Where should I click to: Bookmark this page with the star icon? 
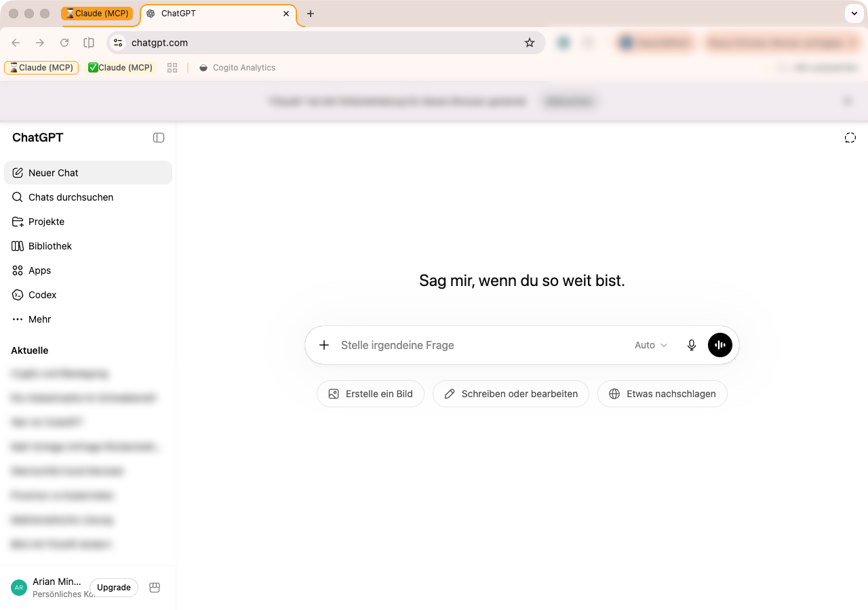click(x=530, y=43)
